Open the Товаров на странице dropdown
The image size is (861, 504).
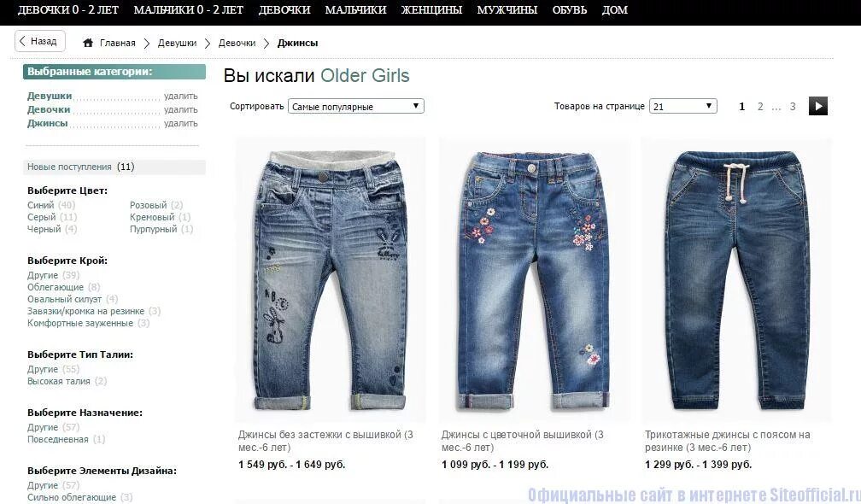[683, 107]
